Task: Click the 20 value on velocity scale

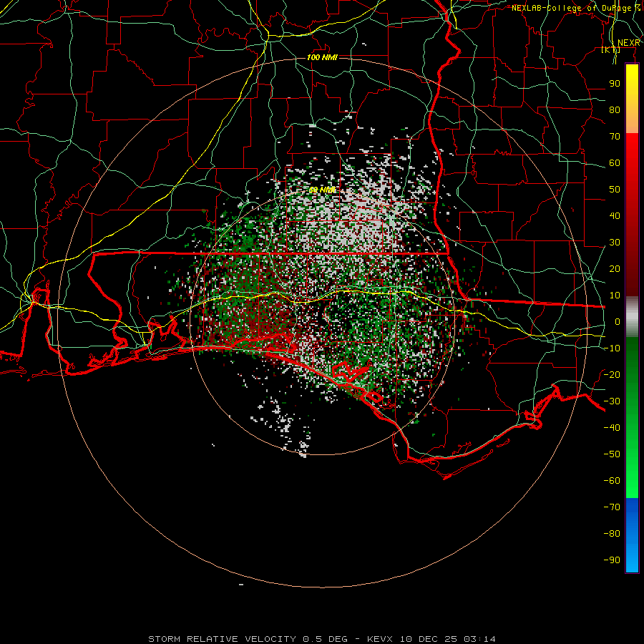Action: [x=615, y=269]
